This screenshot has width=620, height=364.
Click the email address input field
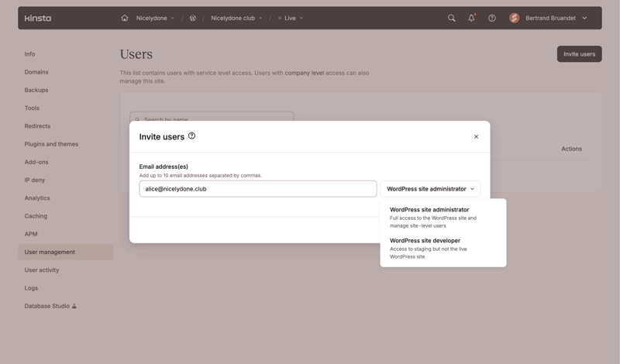click(257, 189)
